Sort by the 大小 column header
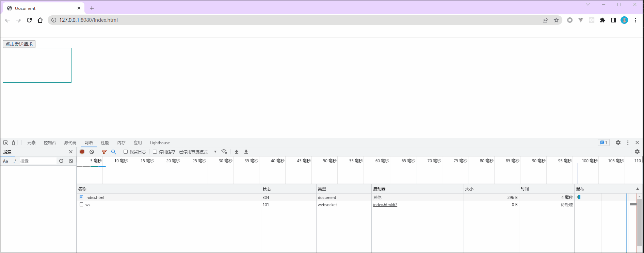This screenshot has width=644, height=253. pyautogui.click(x=491, y=189)
